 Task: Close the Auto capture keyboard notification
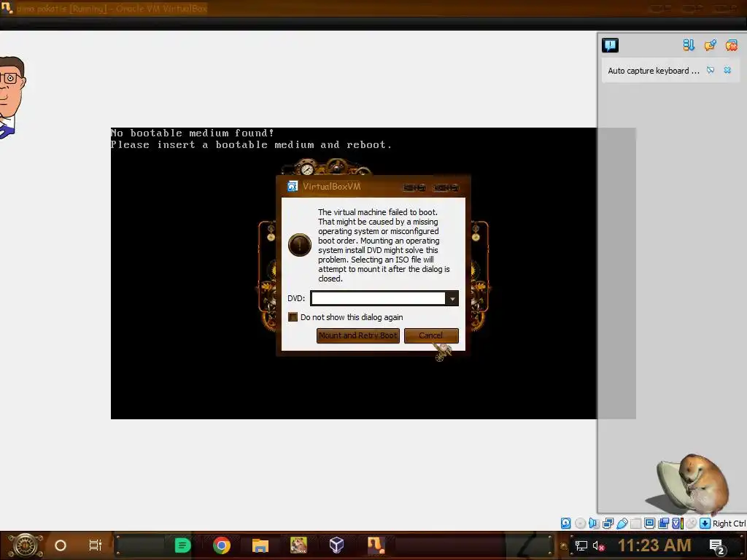[727, 71]
